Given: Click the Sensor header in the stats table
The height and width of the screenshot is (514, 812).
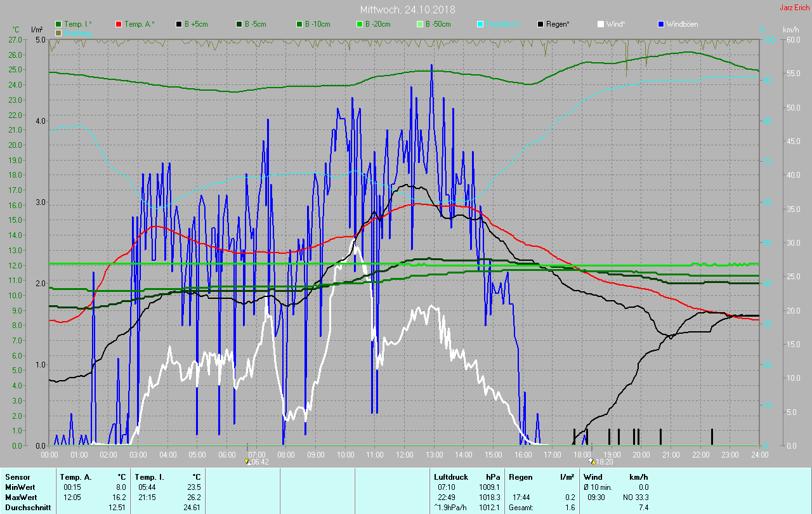Looking at the screenshot, I should tap(17, 477).
